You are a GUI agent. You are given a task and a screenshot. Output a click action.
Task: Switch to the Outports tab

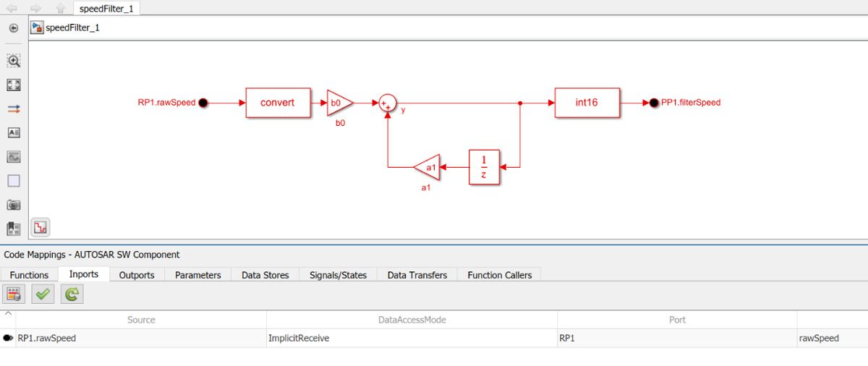pyautogui.click(x=137, y=275)
